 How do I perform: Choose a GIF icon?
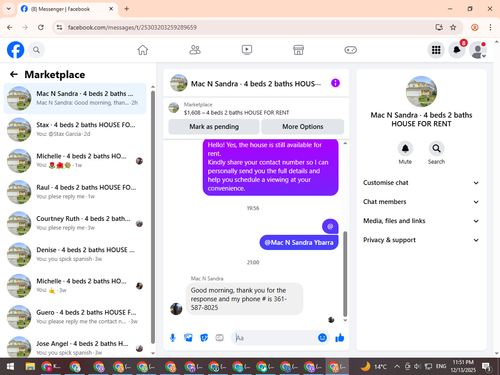(x=219, y=338)
